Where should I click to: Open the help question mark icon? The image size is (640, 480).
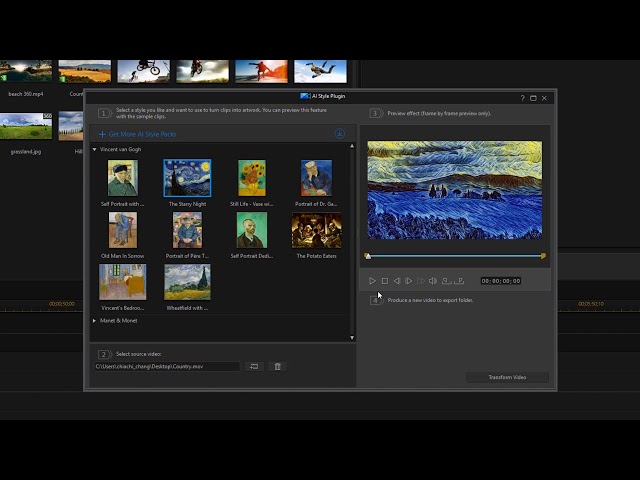[x=522, y=98]
